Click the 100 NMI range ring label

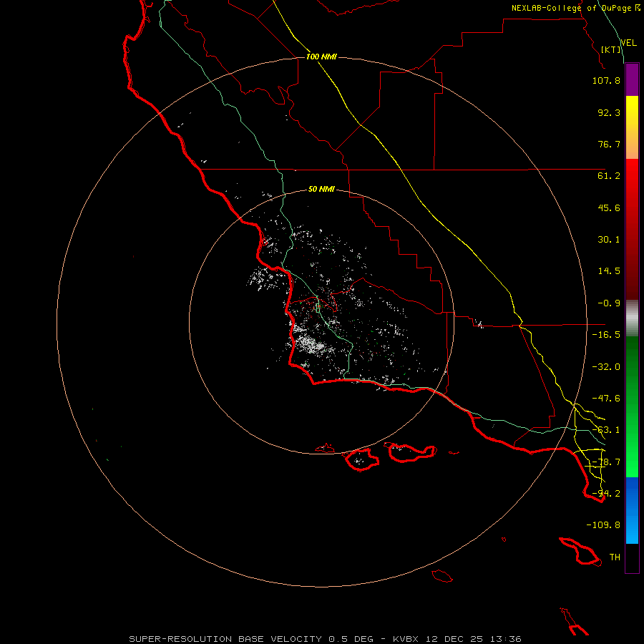(x=321, y=57)
